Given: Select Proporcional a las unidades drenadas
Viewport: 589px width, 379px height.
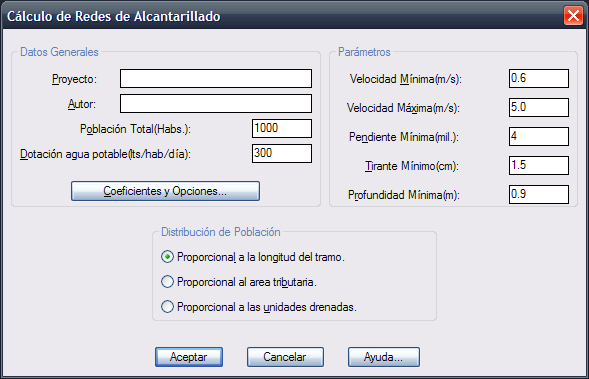Looking at the screenshot, I should pos(258,307).
